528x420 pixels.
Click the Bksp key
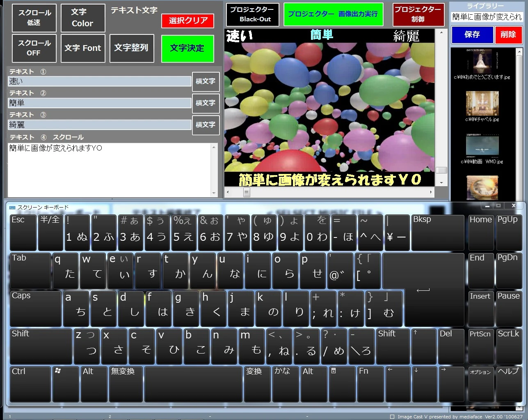coord(437,232)
